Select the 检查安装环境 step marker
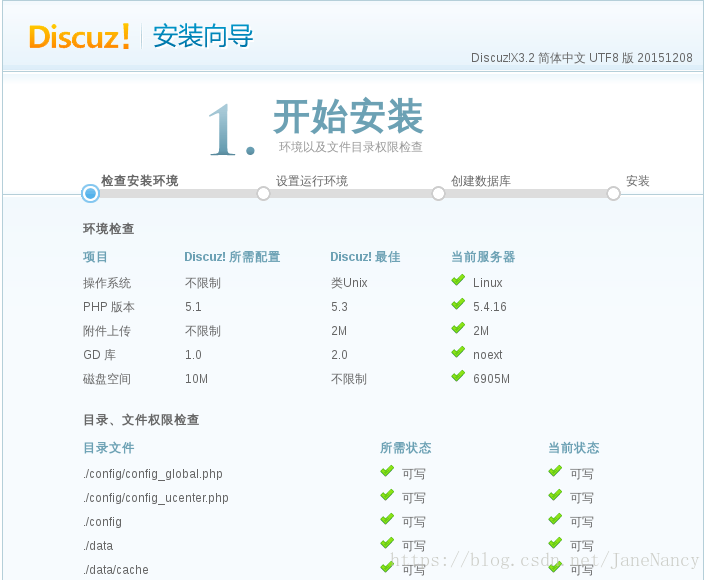The image size is (711, 580). (90, 194)
